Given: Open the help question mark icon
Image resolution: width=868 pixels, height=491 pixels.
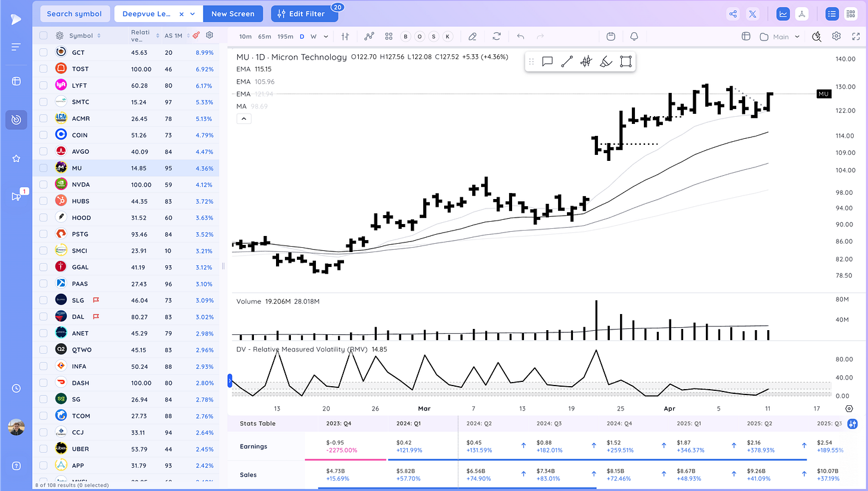Looking at the screenshot, I should pos(16,466).
